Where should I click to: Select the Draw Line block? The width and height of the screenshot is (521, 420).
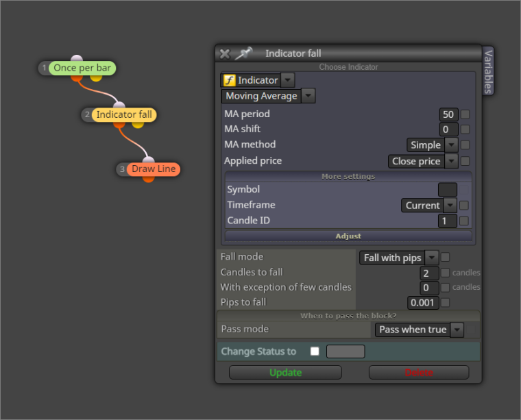tap(154, 169)
